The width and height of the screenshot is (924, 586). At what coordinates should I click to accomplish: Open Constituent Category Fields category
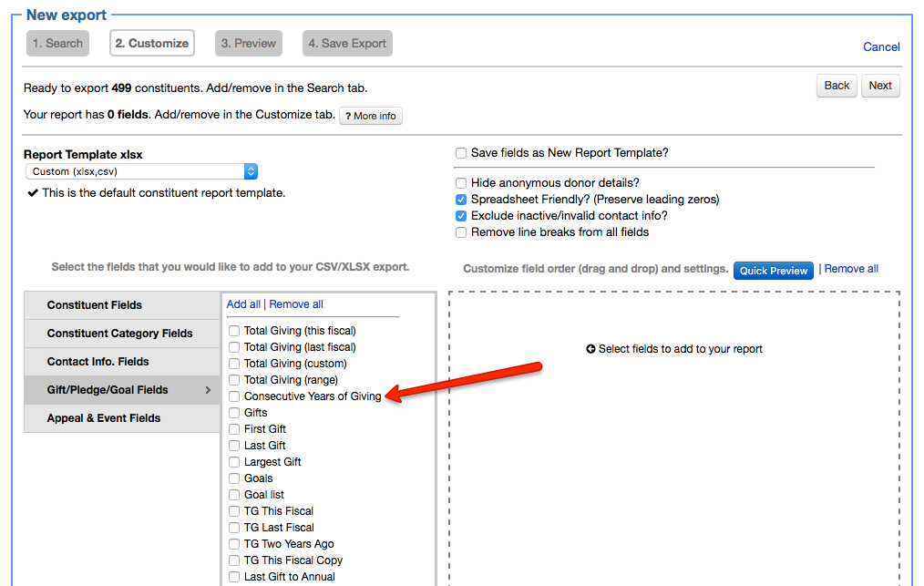122,334
